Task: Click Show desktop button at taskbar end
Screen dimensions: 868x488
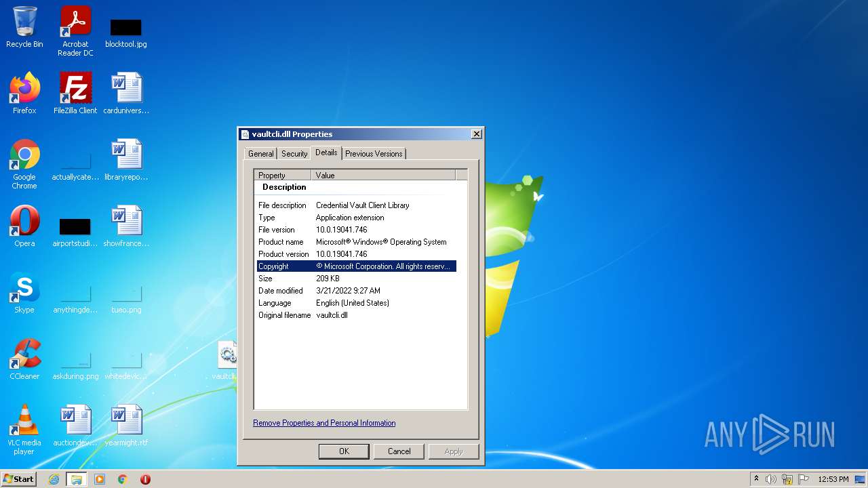Action: coord(861,479)
